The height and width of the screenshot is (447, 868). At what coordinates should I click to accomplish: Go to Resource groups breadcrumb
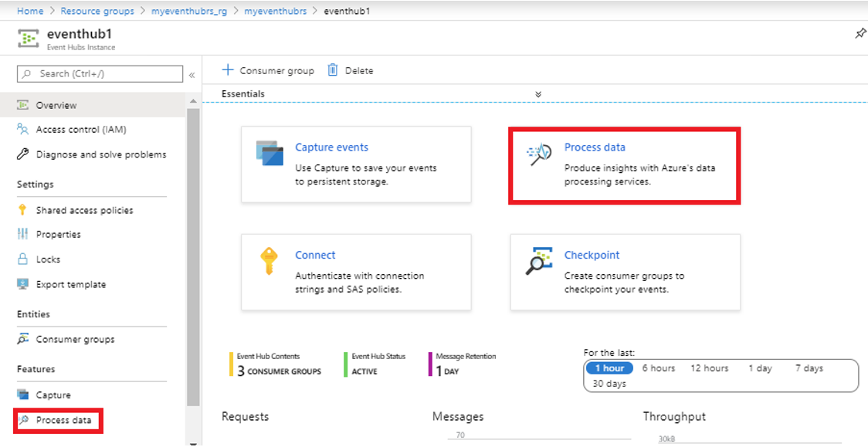(x=97, y=11)
